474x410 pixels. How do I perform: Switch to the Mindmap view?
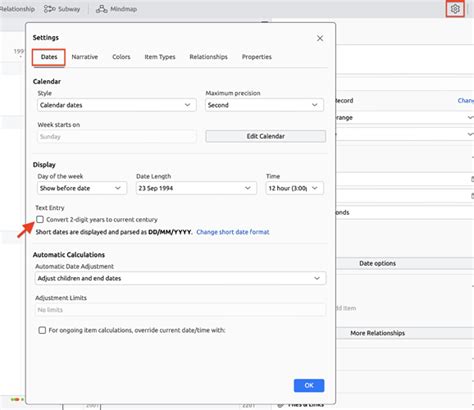(x=117, y=9)
